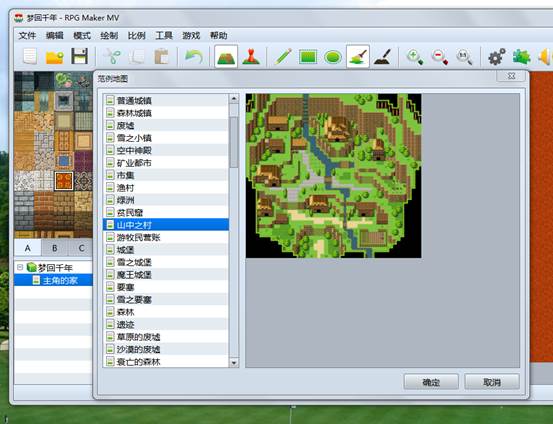Click the mountain village map preview

(x=333, y=176)
